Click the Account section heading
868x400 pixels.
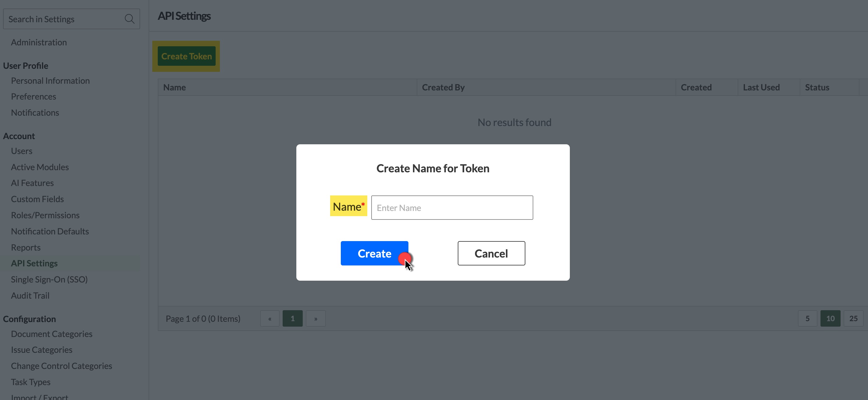pos(19,136)
